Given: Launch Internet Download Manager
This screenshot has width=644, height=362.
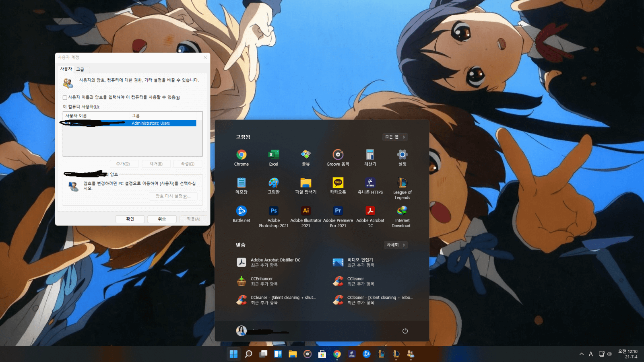Looking at the screenshot, I should (402, 216).
